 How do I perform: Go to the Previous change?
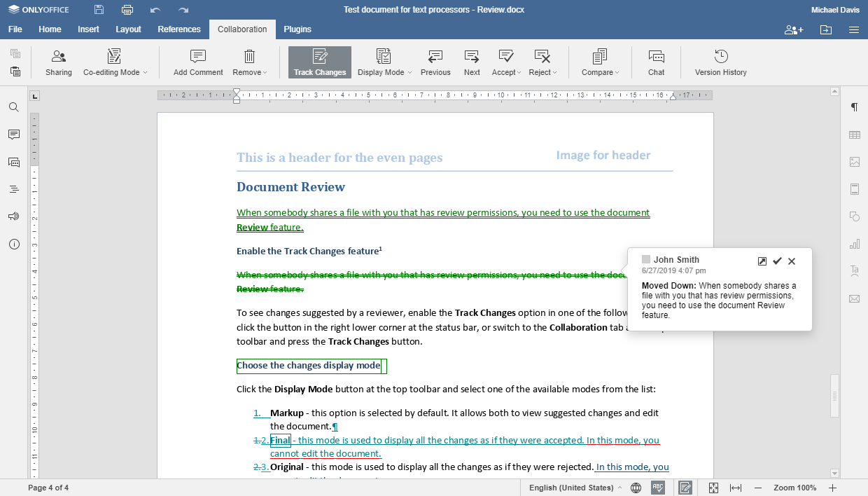(435, 62)
